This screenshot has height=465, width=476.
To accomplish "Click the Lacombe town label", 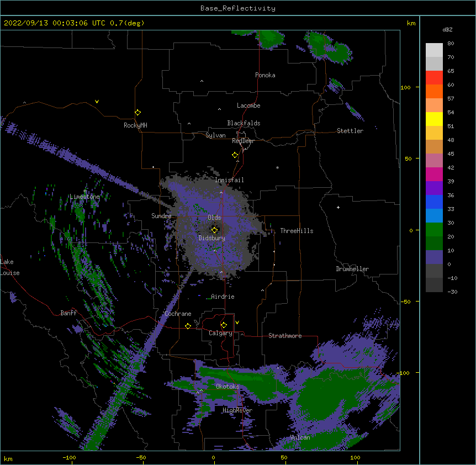I will [x=248, y=105].
